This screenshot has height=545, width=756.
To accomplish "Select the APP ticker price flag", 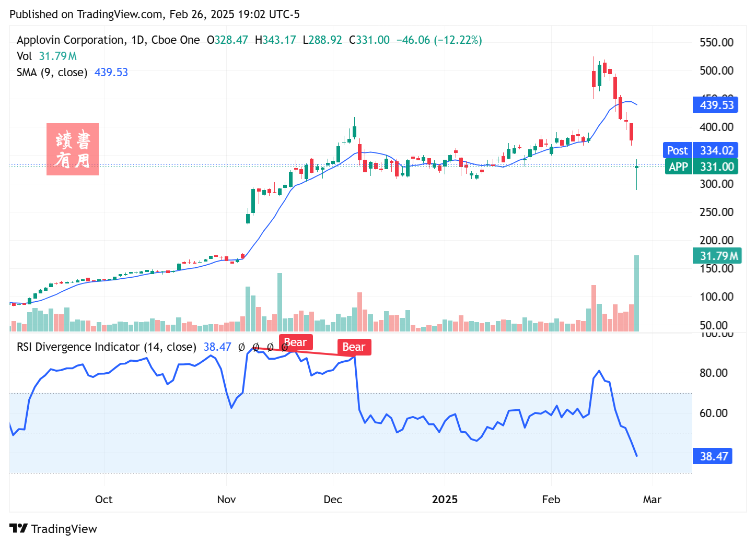I will (x=702, y=167).
